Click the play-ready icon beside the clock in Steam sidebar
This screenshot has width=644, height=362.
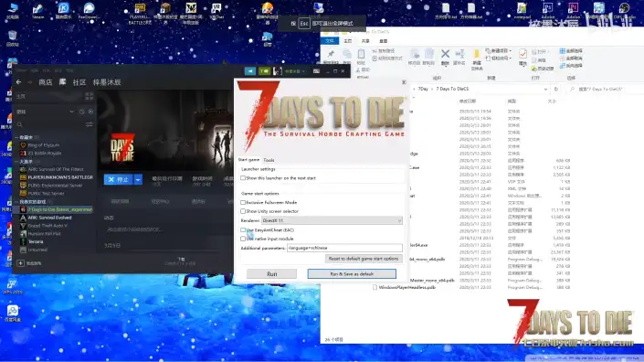point(90,112)
